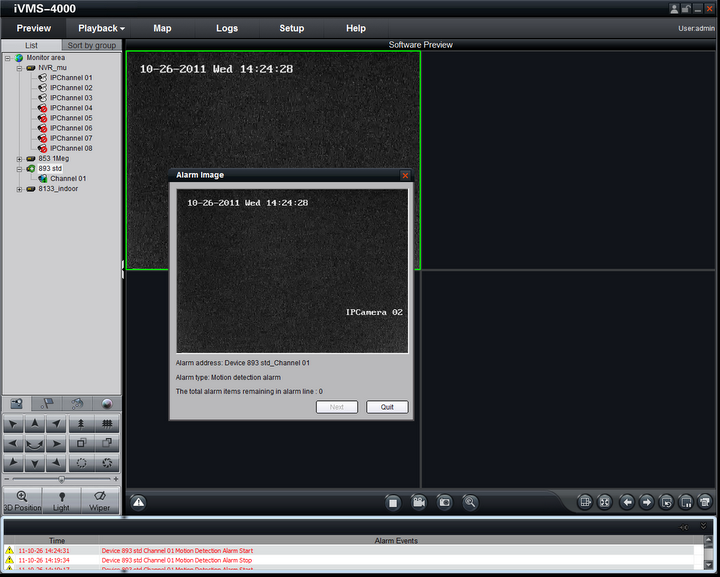This screenshot has width=720, height=577.
Task: Select IPChannel 08 in the tree
Action: click(71, 148)
